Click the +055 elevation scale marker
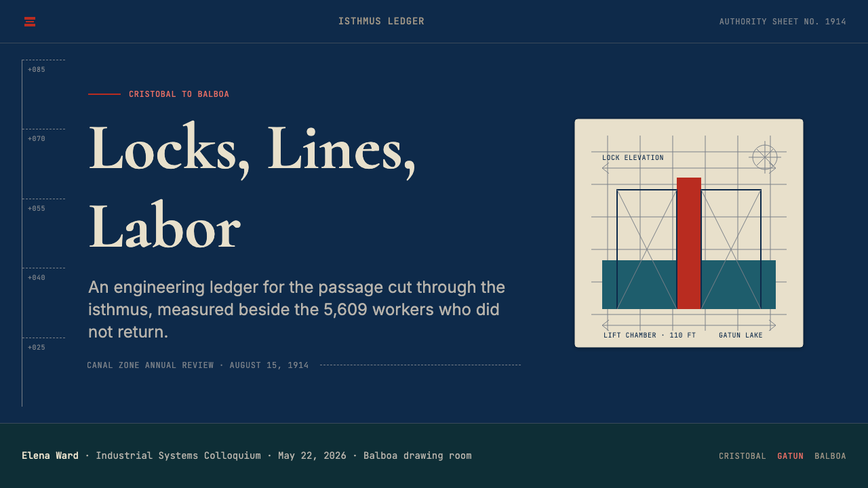The height and width of the screenshot is (488, 868). click(x=37, y=209)
